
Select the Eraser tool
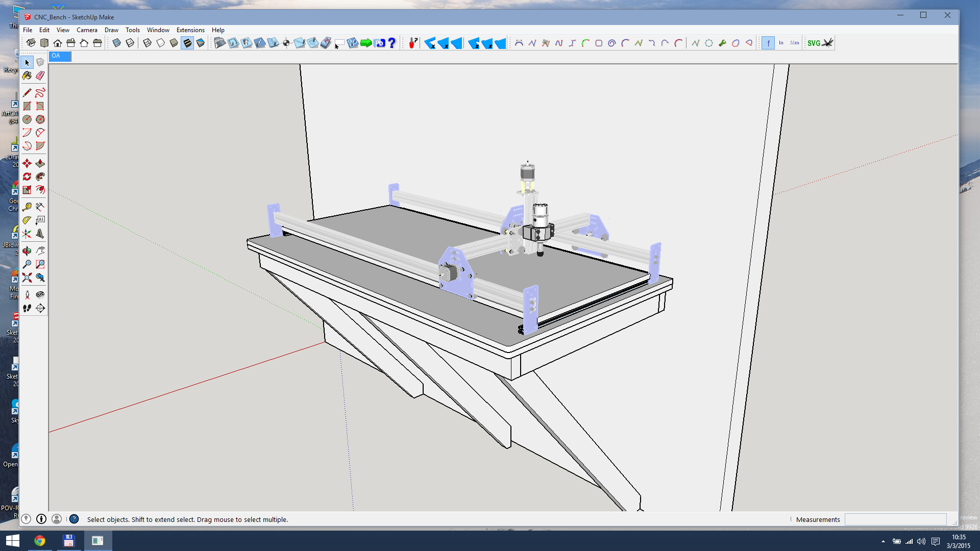point(40,76)
